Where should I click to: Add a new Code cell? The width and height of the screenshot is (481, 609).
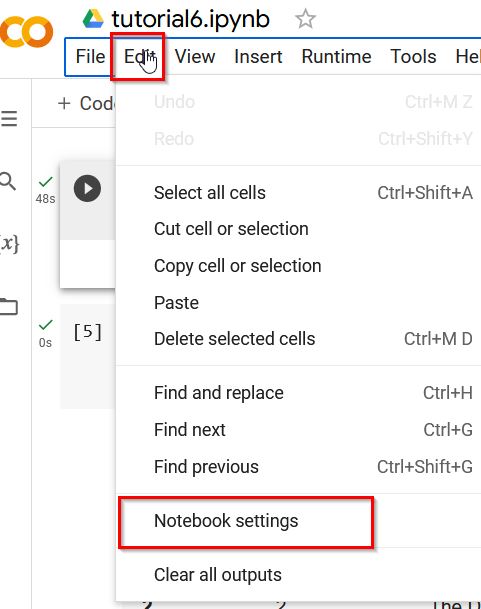pyautogui.click(x=86, y=103)
